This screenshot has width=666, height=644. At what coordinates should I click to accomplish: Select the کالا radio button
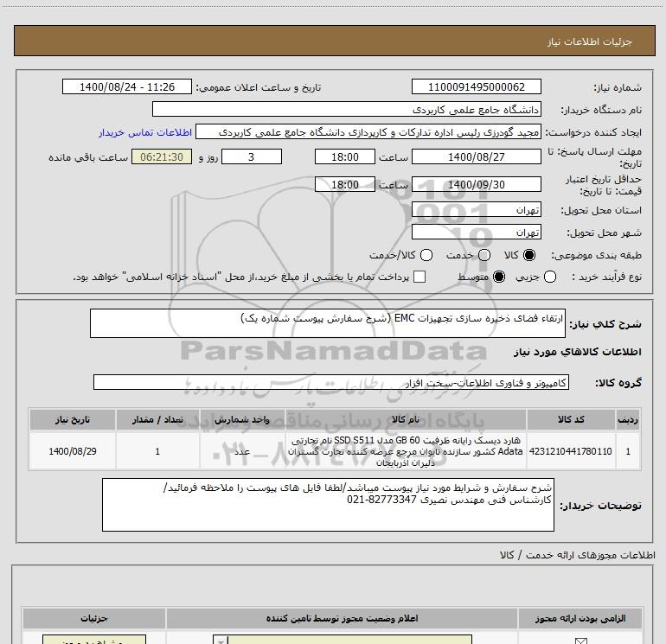pyautogui.click(x=529, y=255)
